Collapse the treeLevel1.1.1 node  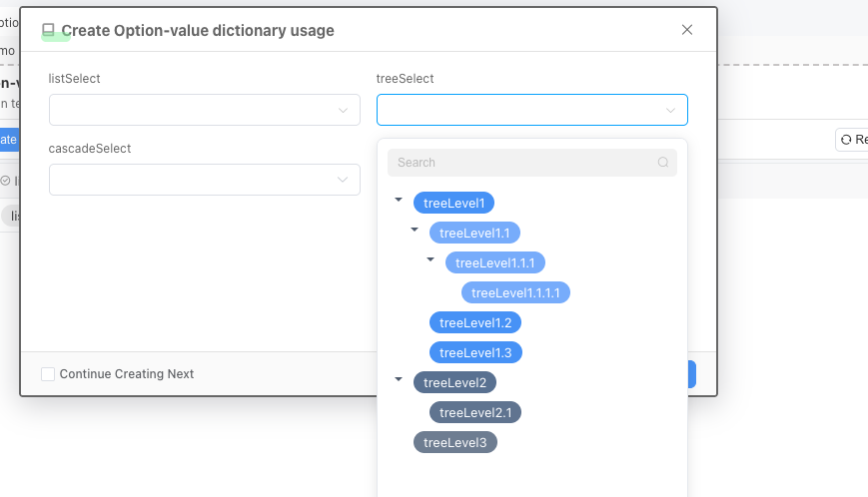pos(431,260)
